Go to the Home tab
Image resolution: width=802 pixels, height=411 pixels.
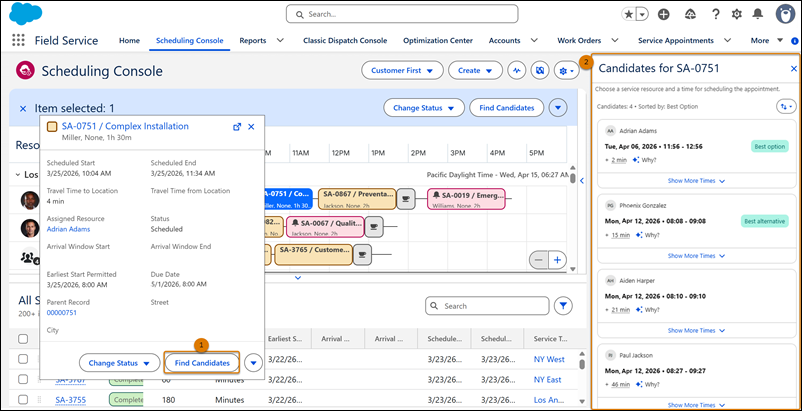click(x=129, y=40)
